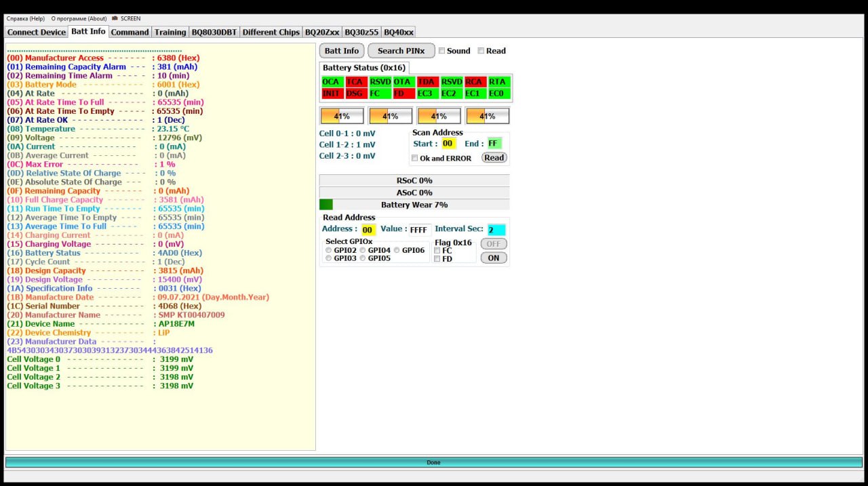Click the Scan Address End field
This screenshot has width=868, height=486.
[x=494, y=144]
